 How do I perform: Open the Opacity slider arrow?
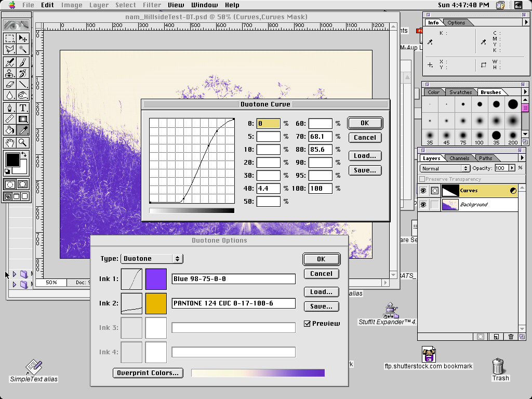[x=512, y=168]
